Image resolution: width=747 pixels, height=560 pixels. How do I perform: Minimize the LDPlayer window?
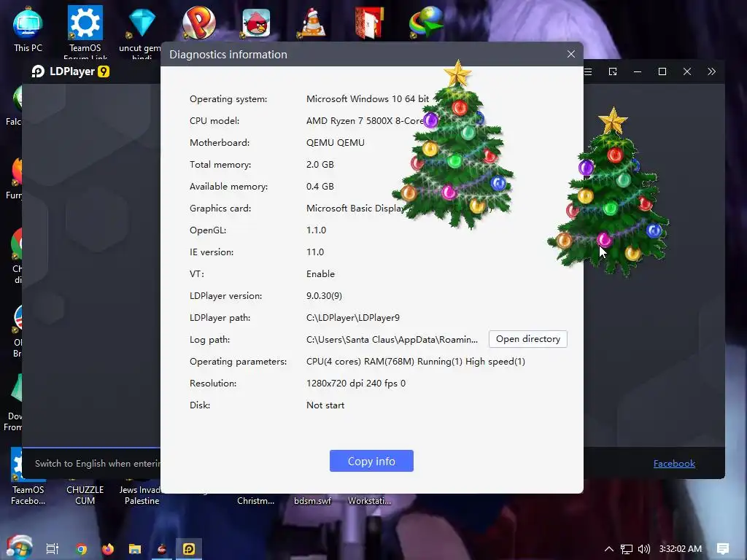[638, 71]
